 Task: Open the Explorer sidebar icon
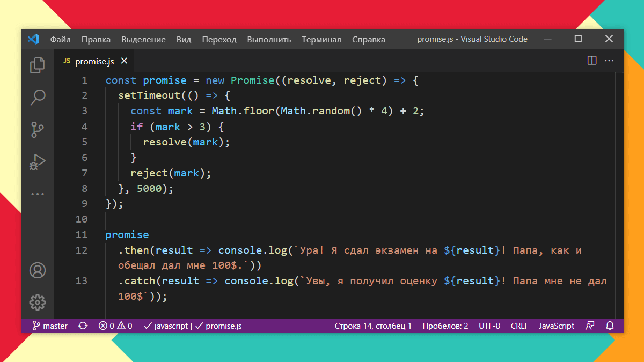coord(37,65)
